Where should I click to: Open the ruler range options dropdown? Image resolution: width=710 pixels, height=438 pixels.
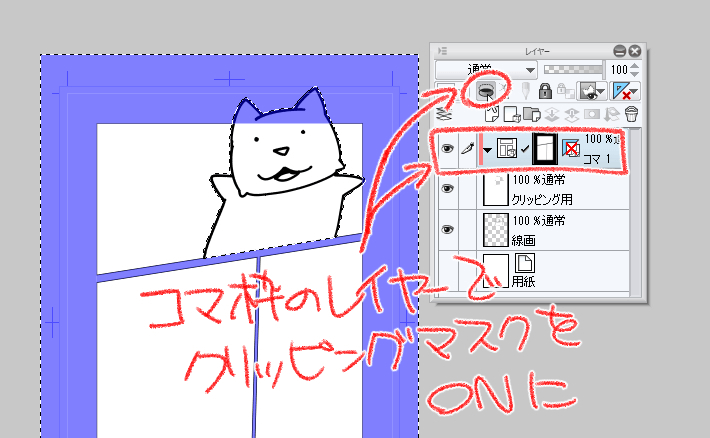[x=625, y=91]
